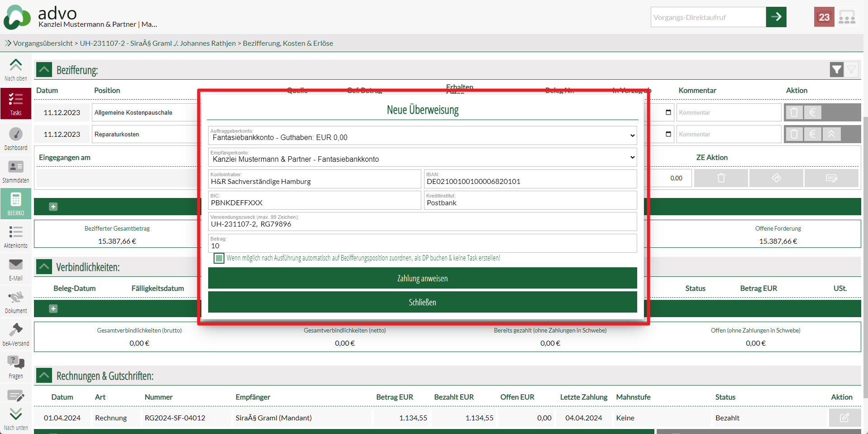The image size is (868, 434).
Task: Collapse the Verbindlichkeiten section
Action: 44,267
